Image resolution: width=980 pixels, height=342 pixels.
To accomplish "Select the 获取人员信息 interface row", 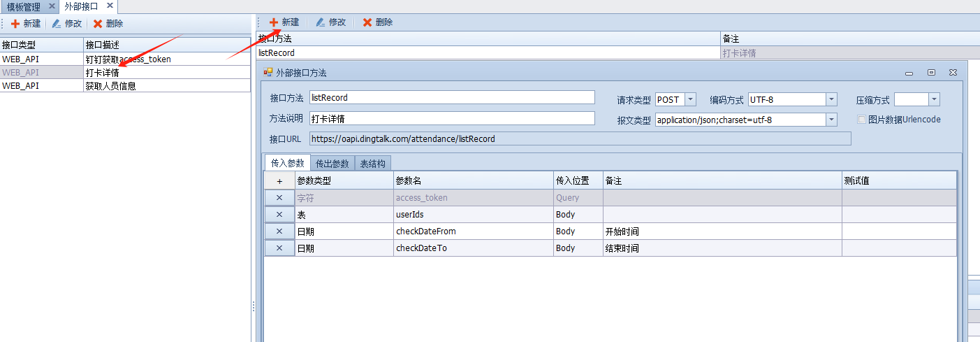I will click(x=110, y=86).
